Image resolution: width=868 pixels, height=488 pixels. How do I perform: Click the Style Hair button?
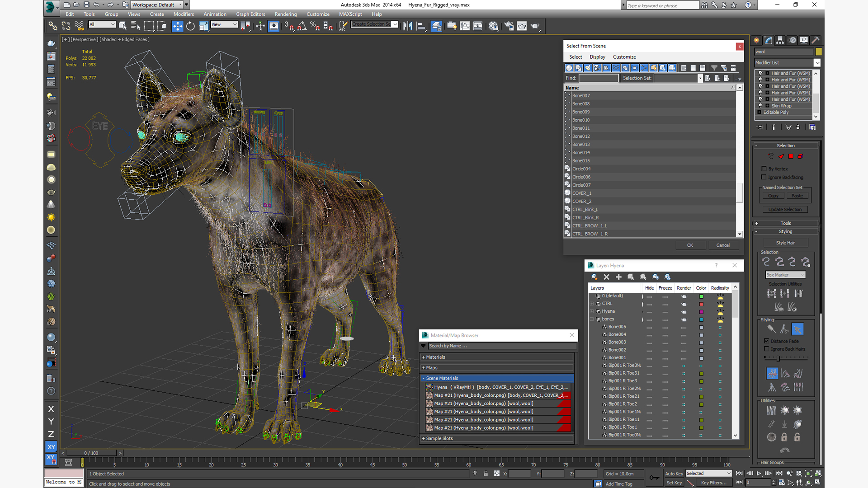pyautogui.click(x=785, y=243)
